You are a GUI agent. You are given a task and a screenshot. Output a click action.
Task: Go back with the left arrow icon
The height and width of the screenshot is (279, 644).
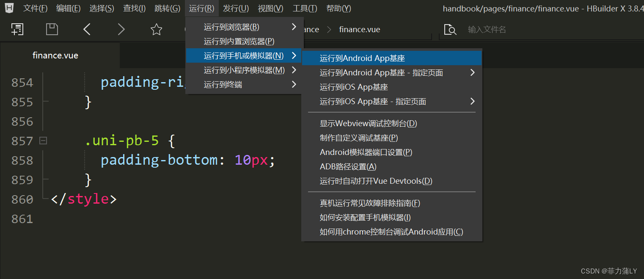click(x=87, y=29)
